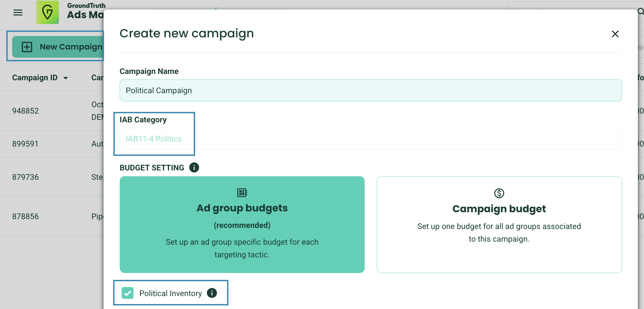
Task: Select campaign 878856 in the list
Action: coord(25,216)
